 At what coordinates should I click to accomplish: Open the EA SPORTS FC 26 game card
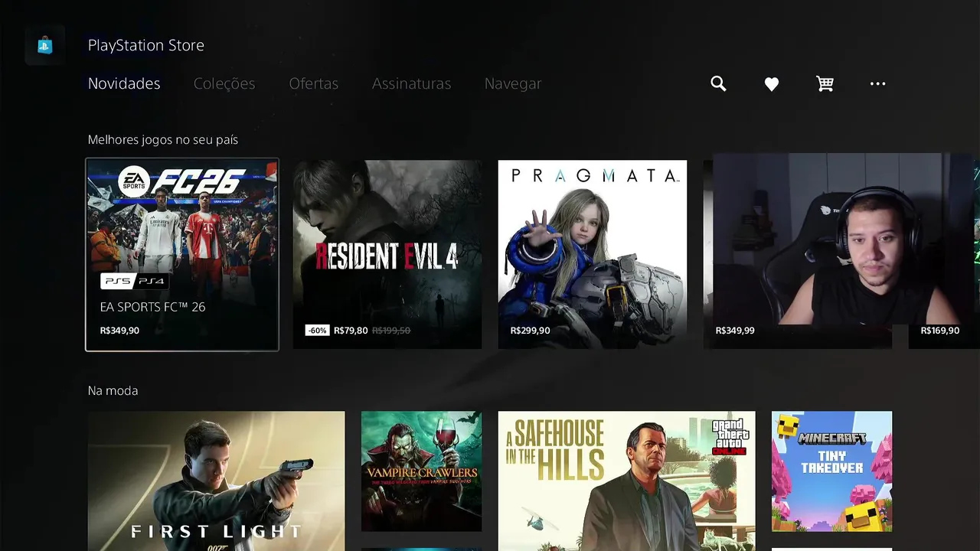[x=182, y=255]
